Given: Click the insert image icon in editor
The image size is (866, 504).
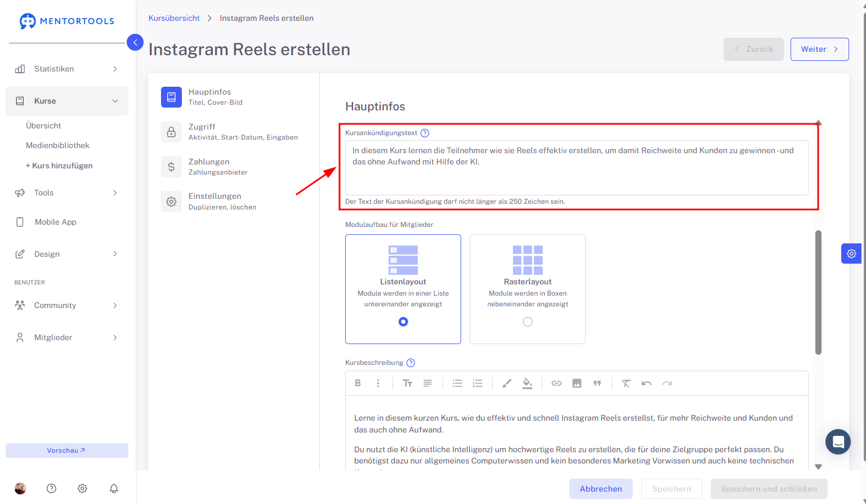Looking at the screenshot, I should click(577, 383).
